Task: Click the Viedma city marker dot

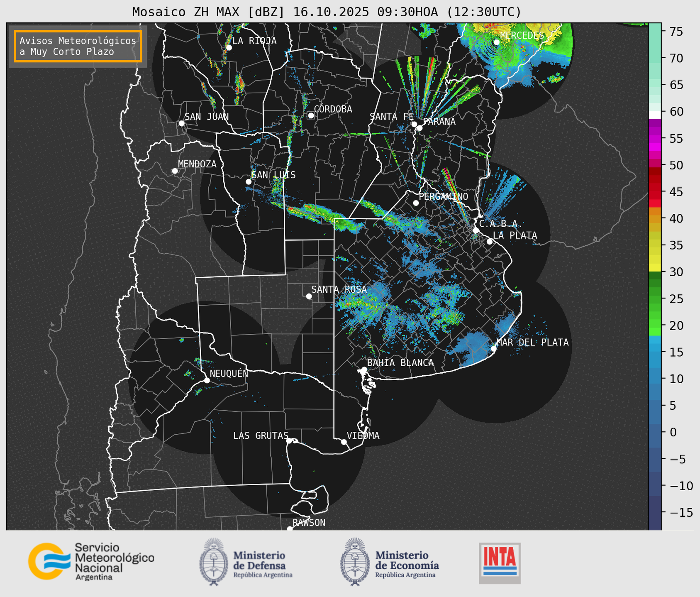Action: click(x=344, y=442)
